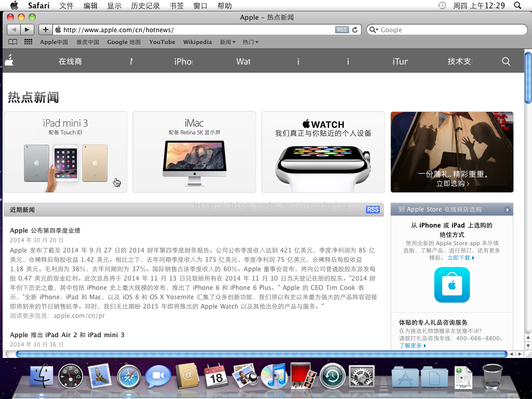Open the apple.com/cn/pr link
Image resolution: width=532 pixels, height=399 pixels.
pos(79,315)
